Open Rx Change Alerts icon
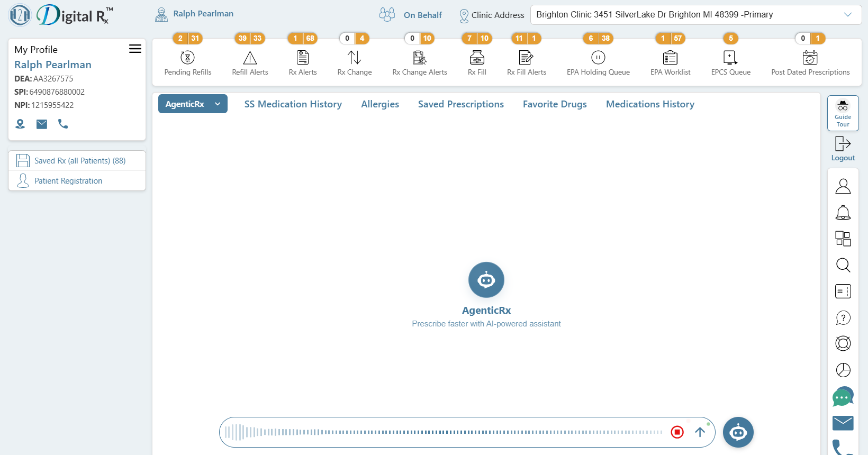Image resolution: width=868 pixels, height=455 pixels. click(420, 57)
